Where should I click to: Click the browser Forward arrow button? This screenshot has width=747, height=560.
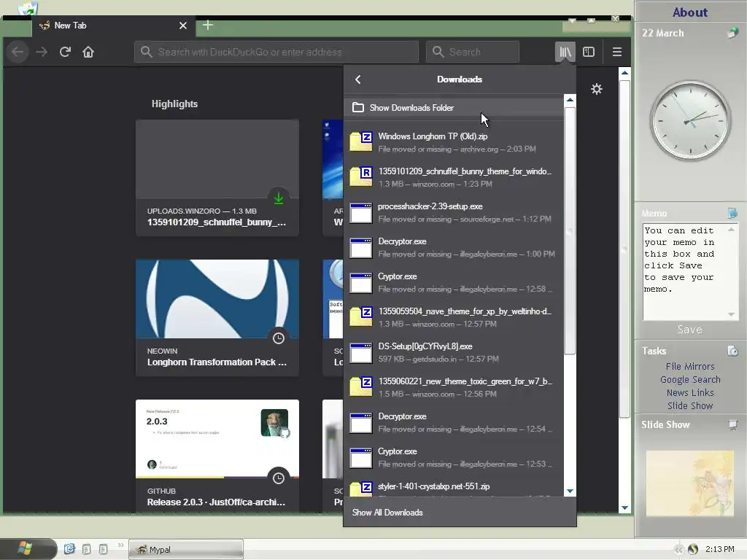tap(42, 52)
